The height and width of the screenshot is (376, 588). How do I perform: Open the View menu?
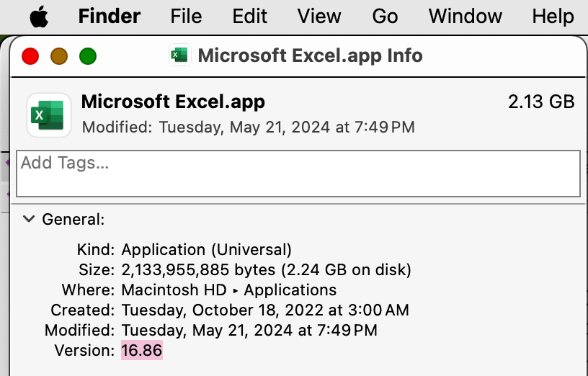coord(319,16)
